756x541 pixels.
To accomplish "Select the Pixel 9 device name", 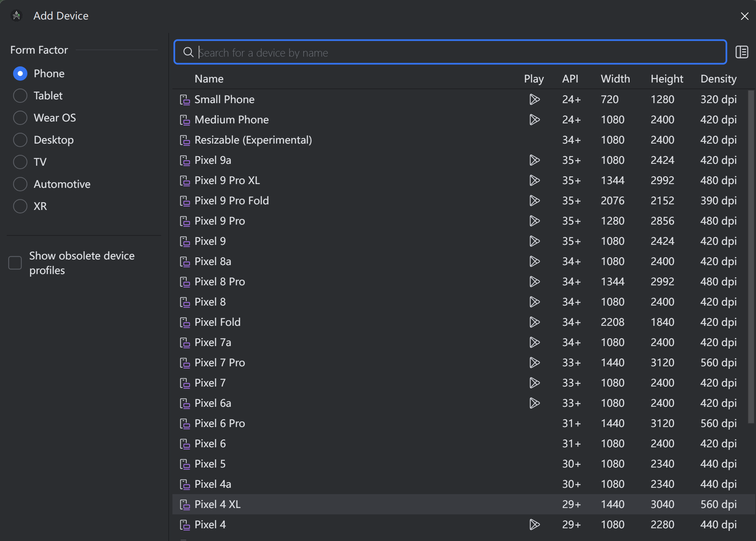I will tap(210, 241).
